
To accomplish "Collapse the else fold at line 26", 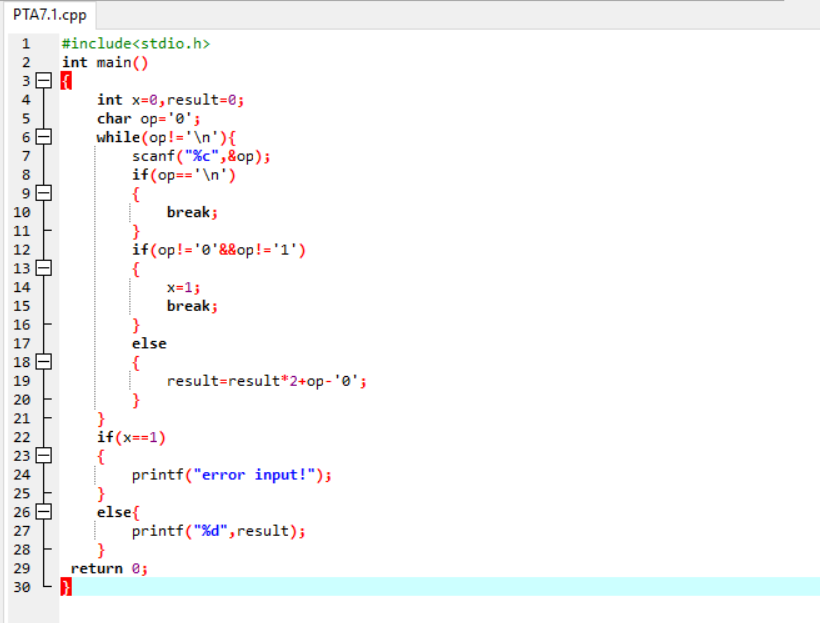I will 43,512.
